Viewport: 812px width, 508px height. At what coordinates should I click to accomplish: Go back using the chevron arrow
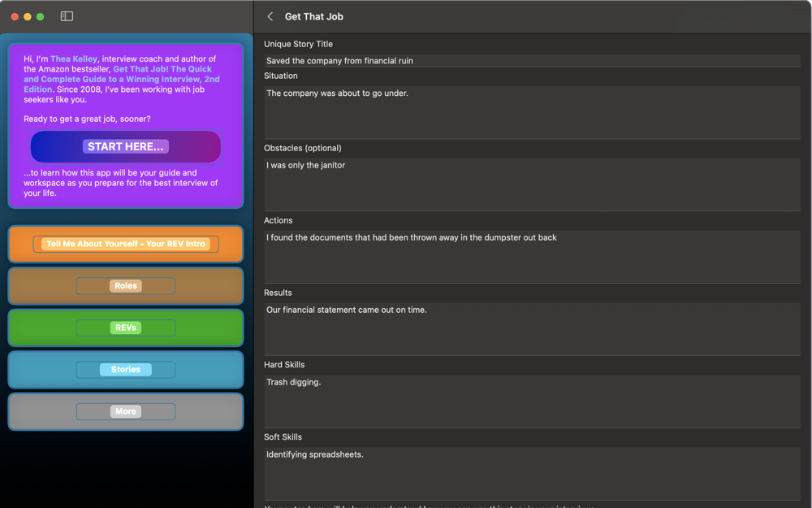pos(270,16)
